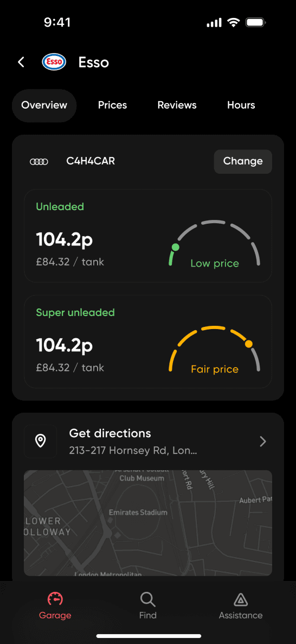Image resolution: width=296 pixels, height=644 pixels.
Task: Select the Overview tab
Action: pos(44,105)
